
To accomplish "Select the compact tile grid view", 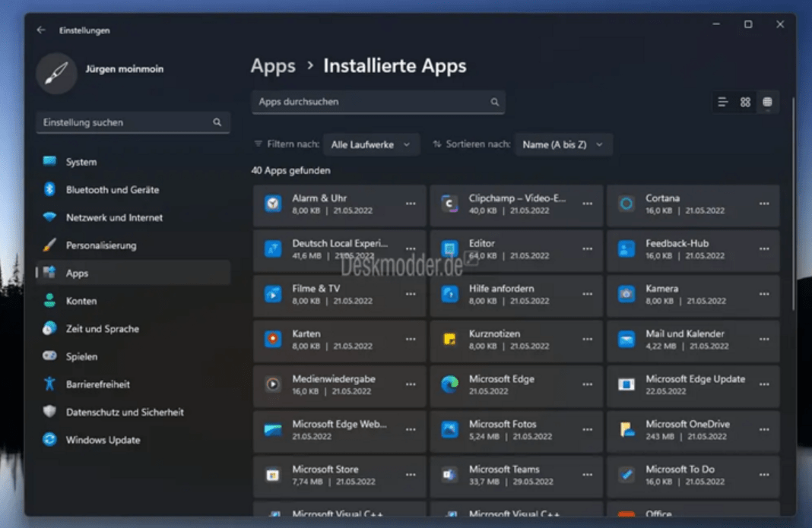I will [x=767, y=102].
